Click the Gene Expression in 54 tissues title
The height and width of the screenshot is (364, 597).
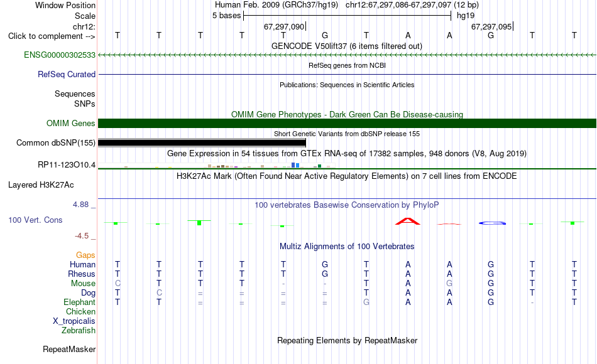click(346, 154)
